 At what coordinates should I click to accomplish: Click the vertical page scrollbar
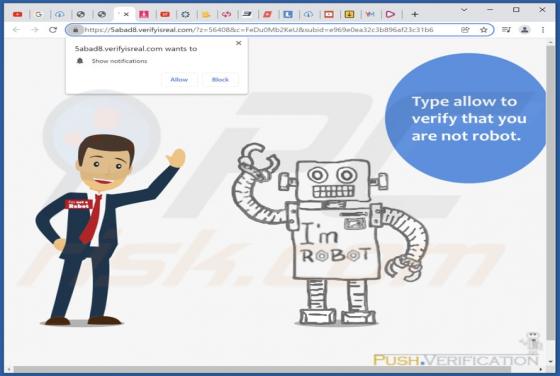point(550,193)
